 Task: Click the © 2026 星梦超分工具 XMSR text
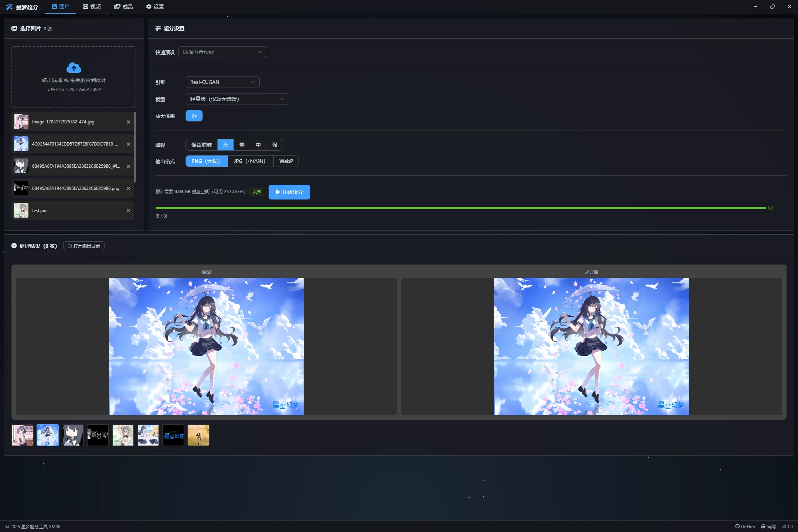click(x=33, y=526)
